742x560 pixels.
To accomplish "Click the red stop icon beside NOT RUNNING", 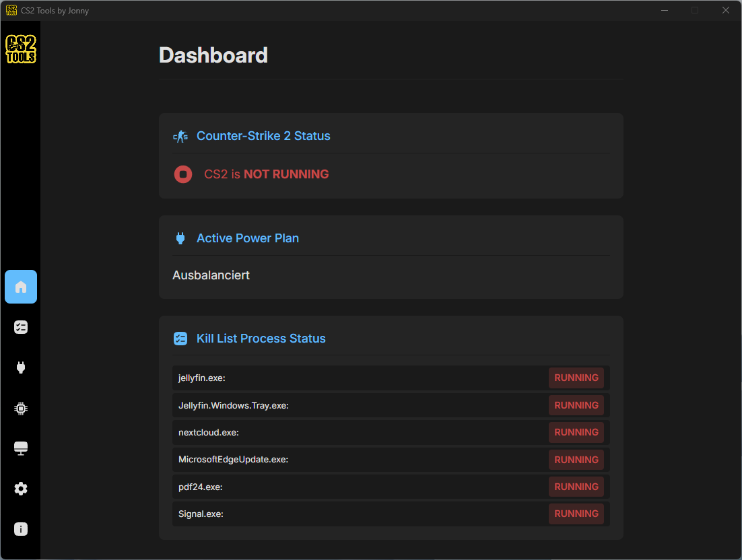I will [182, 174].
